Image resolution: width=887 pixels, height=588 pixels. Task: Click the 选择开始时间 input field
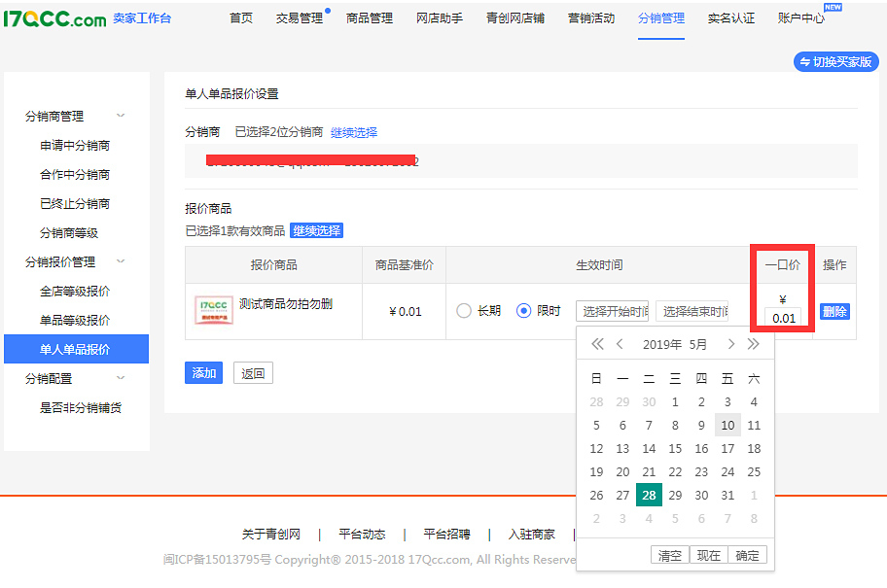(x=612, y=311)
